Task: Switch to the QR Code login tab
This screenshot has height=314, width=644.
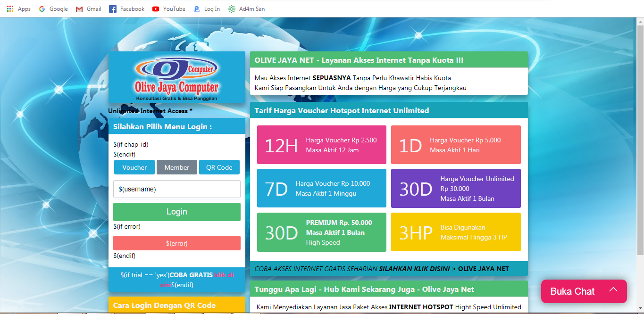Action: pyautogui.click(x=219, y=167)
